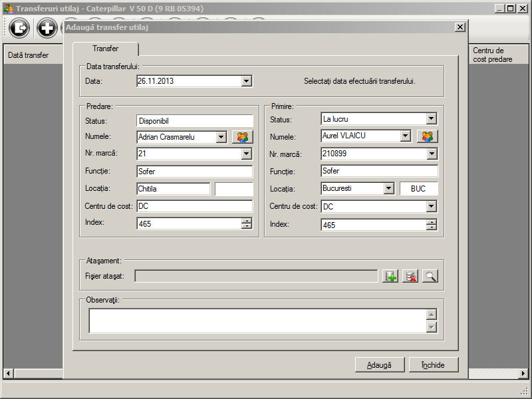Select the Transfer tab
Screen dimensions: 532x399
click(x=106, y=49)
